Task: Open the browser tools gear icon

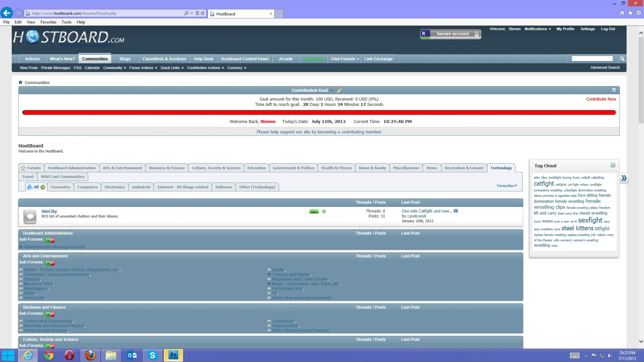Action: pyautogui.click(x=638, y=13)
